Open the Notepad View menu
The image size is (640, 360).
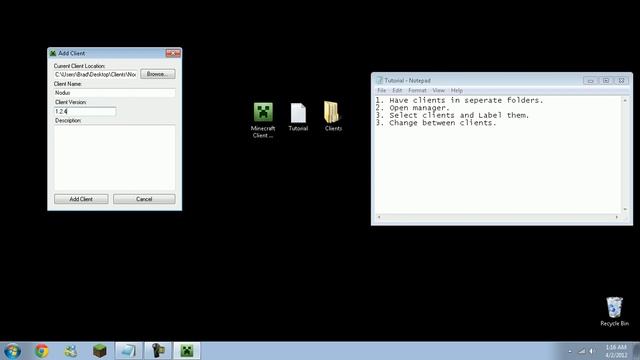click(438, 91)
